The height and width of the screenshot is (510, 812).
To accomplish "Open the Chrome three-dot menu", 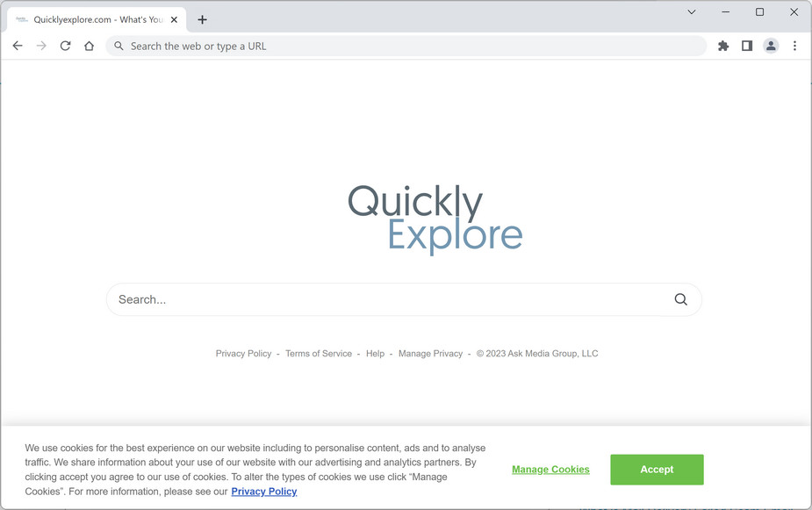I will pyautogui.click(x=794, y=46).
